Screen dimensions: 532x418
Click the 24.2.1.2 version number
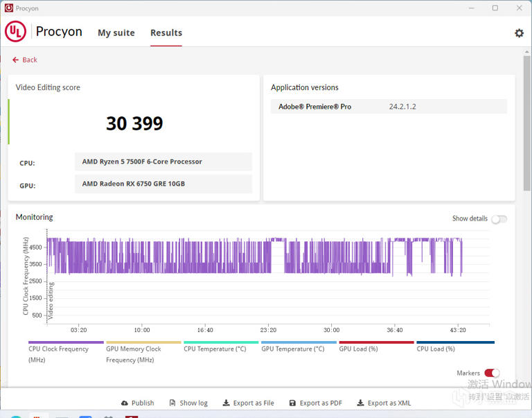click(x=402, y=107)
